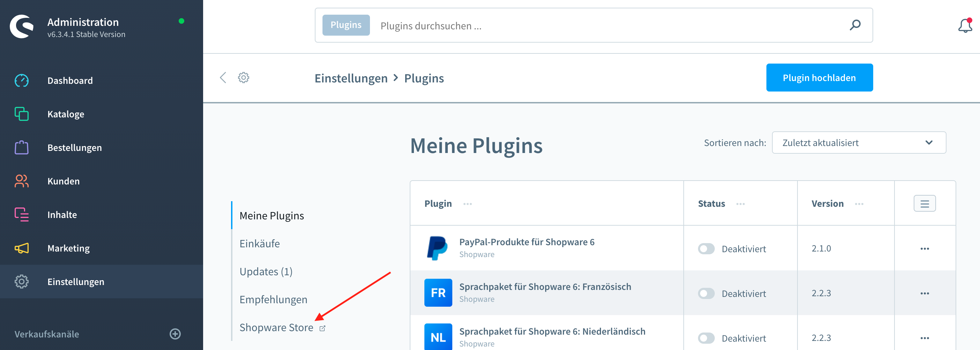Click the Inhalte content icon
This screenshot has width=980, height=350.
[22, 214]
